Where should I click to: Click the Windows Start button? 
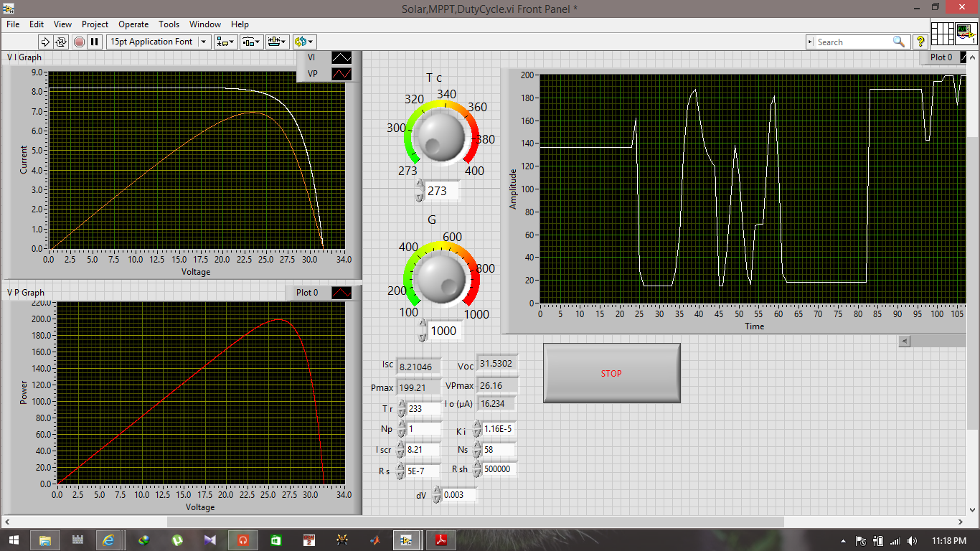point(14,540)
